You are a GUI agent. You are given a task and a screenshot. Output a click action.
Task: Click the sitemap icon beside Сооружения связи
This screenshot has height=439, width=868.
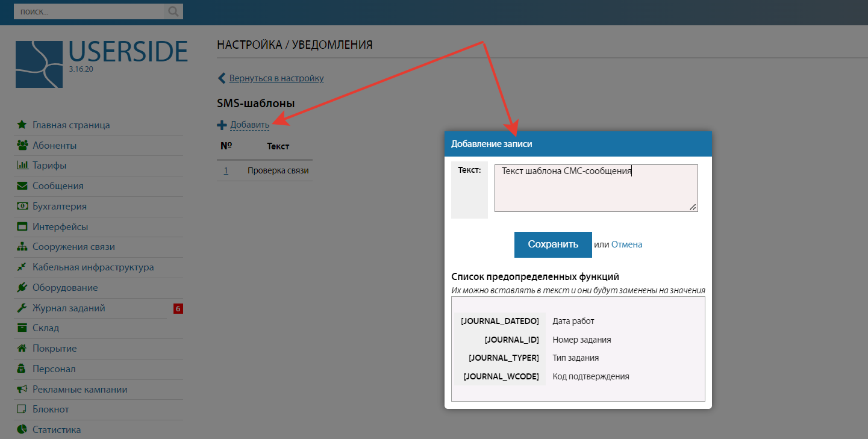pyautogui.click(x=22, y=247)
